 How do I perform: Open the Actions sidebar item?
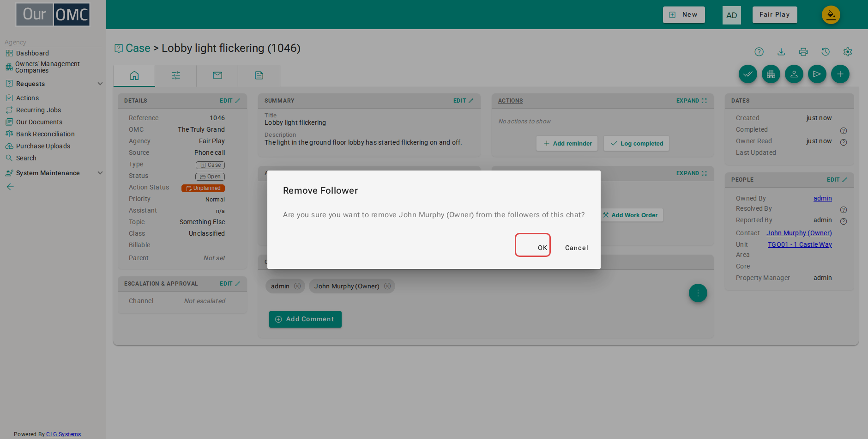(27, 98)
